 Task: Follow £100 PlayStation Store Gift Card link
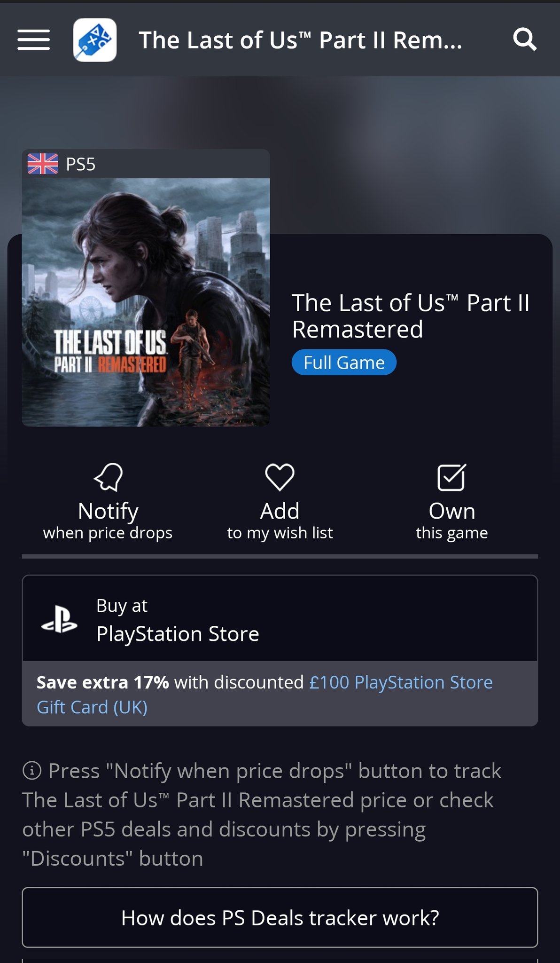(x=264, y=695)
